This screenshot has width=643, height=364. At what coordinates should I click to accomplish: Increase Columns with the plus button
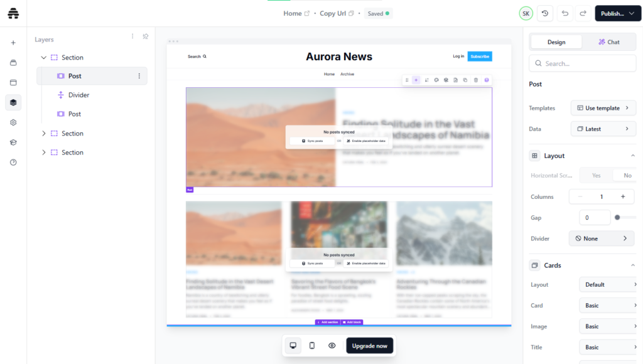click(x=623, y=197)
